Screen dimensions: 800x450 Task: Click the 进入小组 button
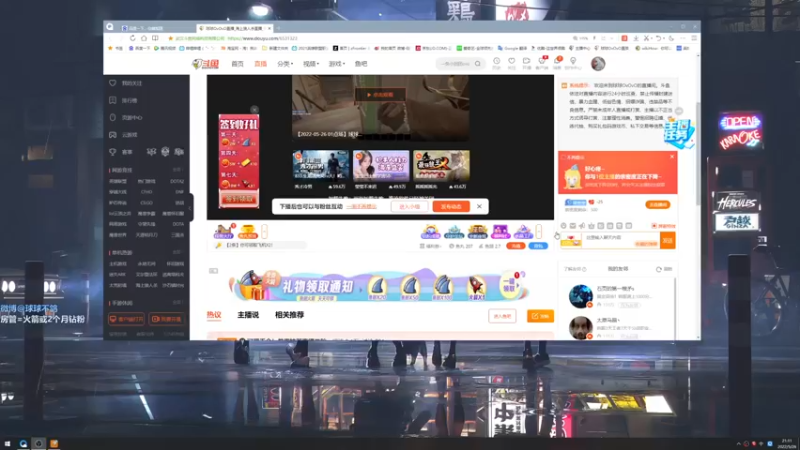tap(410, 207)
